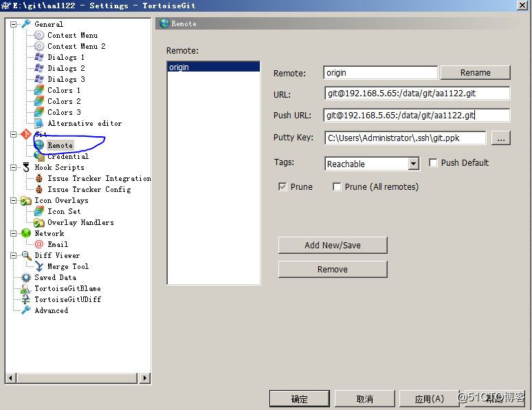This screenshot has height=410, width=532.
Task: Click the TortoiseGitBlame icon
Action: pyautogui.click(x=26, y=288)
